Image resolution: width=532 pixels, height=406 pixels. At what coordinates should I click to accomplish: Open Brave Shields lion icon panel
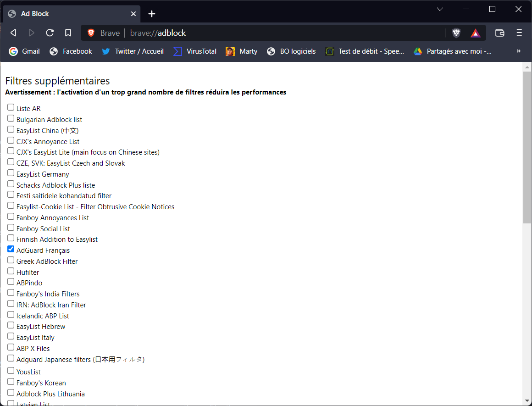point(456,33)
